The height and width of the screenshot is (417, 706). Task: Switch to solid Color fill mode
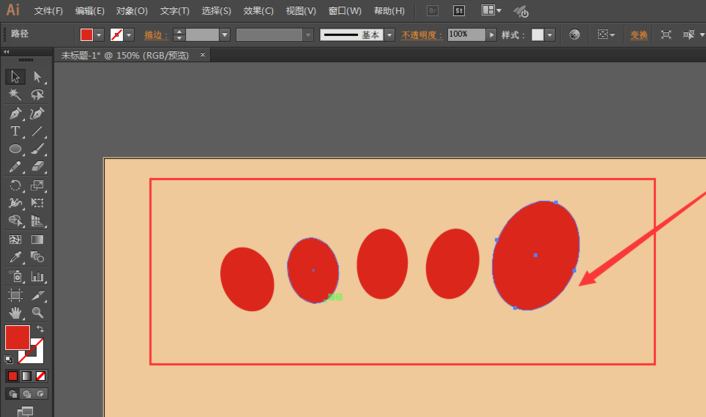click(x=13, y=376)
